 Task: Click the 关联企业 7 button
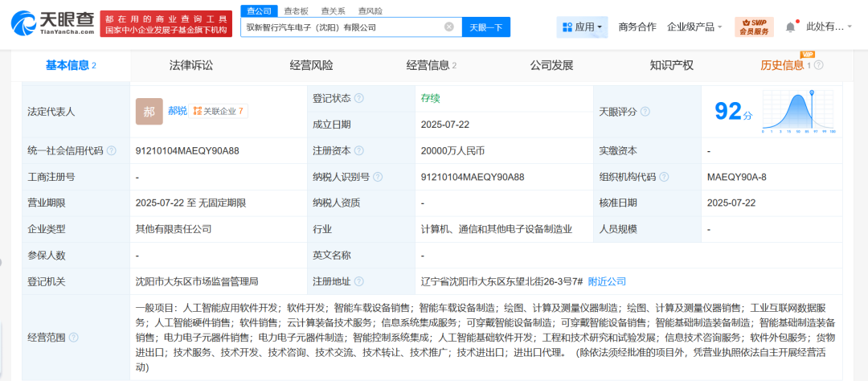pyautogui.click(x=219, y=111)
